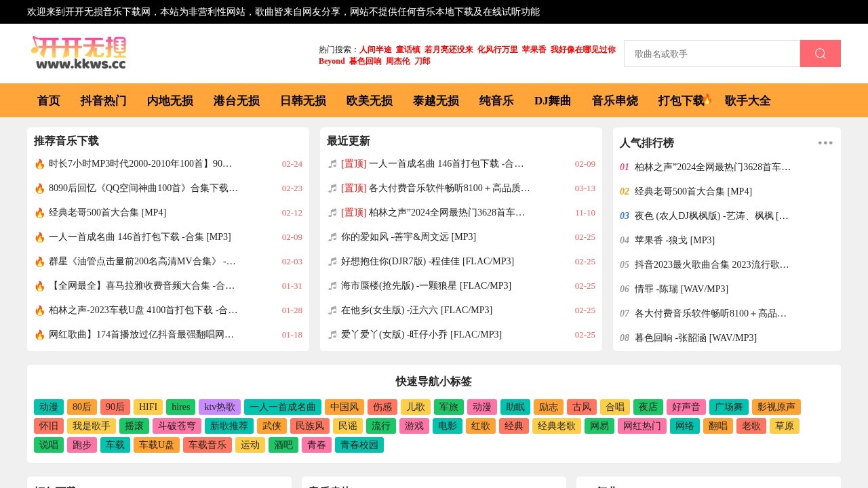Viewport: 868px width, 488px height.
Task: Click the 开开无捱 site logo
Action: (x=79, y=52)
